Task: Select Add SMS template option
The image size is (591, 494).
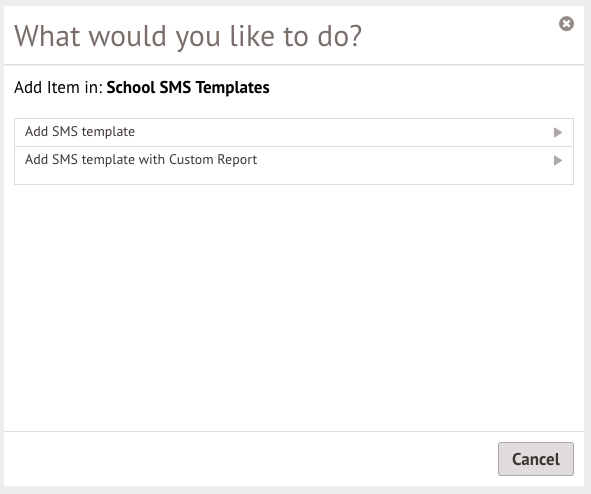Action: [294, 132]
